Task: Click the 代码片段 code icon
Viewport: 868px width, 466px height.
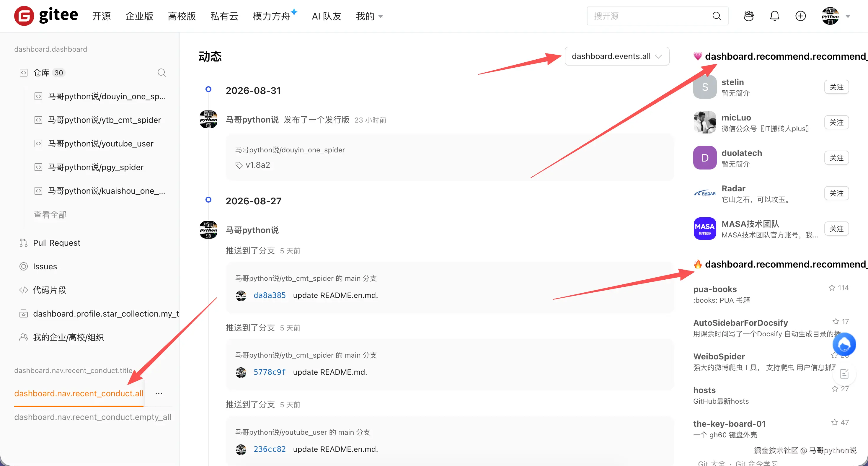Action: [x=23, y=290]
